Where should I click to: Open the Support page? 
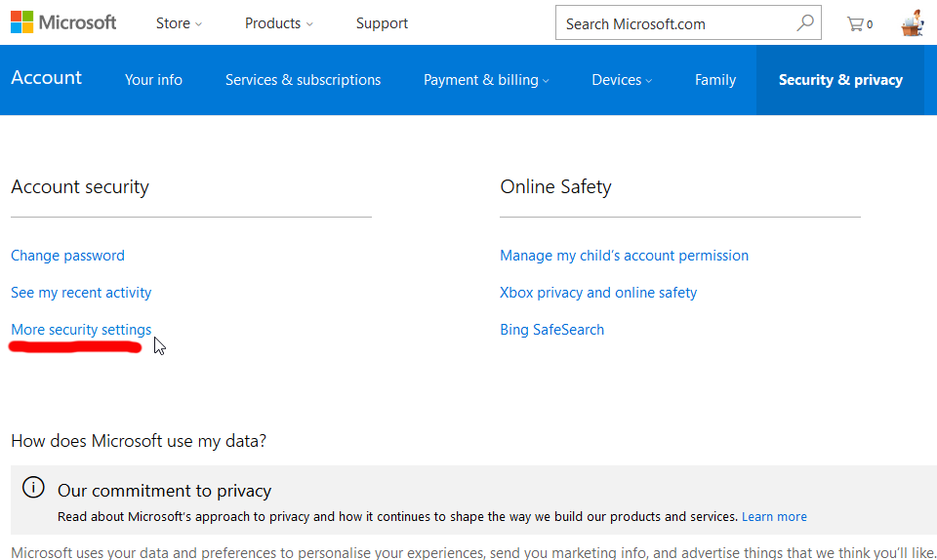click(382, 23)
